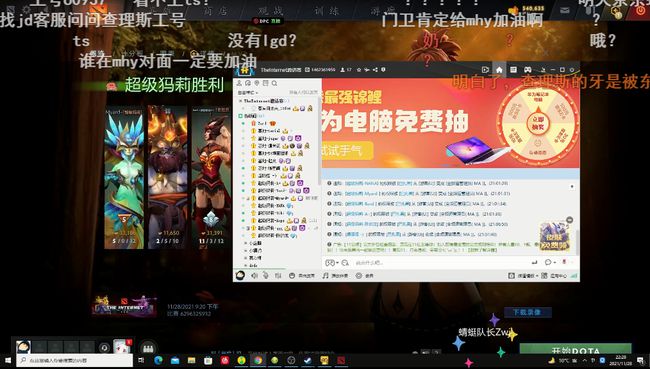
Task: Click the music note accompaniment icon
Action: (325, 275)
